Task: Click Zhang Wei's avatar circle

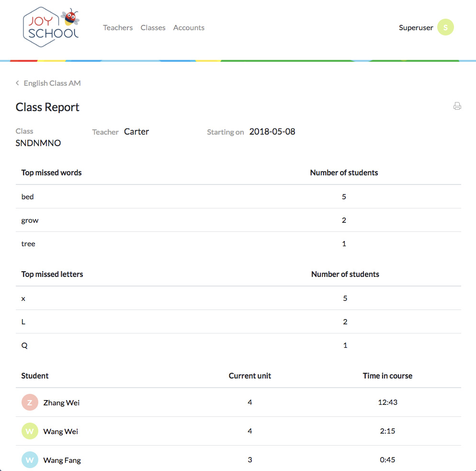Action: point(30,402)
